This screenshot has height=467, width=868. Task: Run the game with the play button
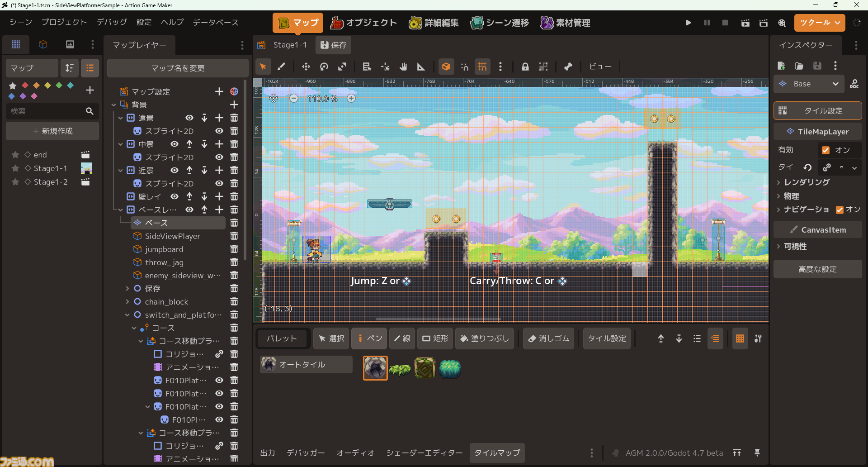pos(689,23)
